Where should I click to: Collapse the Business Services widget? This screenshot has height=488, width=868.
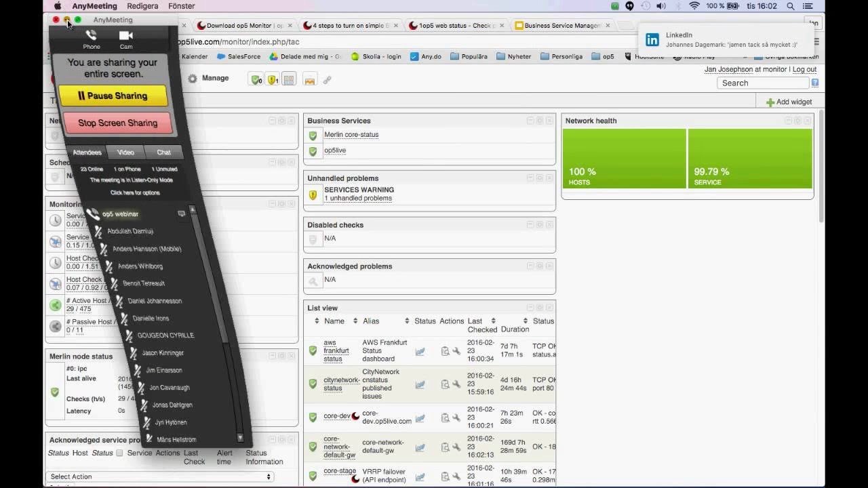coord(530,121)
